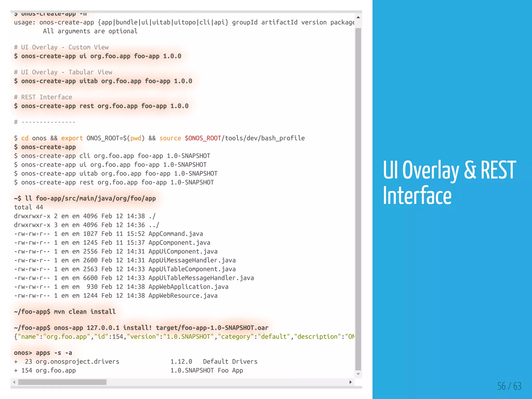
Task: Click the AppWebResource.java file row
Action: pos(116,296)
